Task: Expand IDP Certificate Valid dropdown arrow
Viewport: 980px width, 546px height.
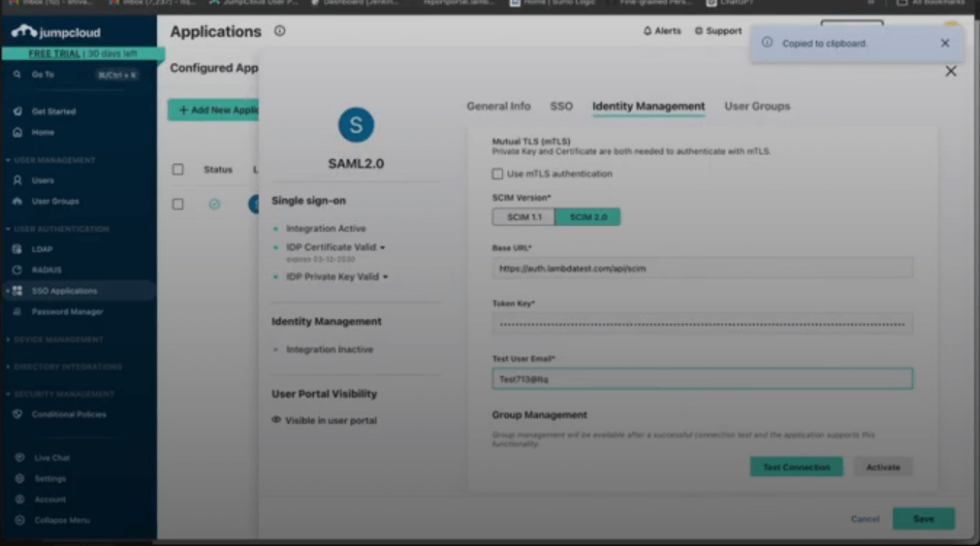Action: (x=383, y=247)
